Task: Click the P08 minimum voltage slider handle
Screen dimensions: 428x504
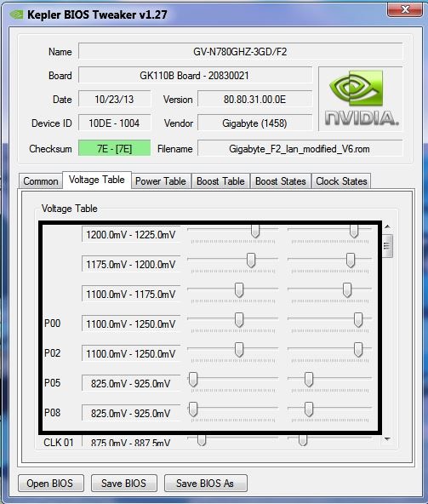Action: point(193,409)
